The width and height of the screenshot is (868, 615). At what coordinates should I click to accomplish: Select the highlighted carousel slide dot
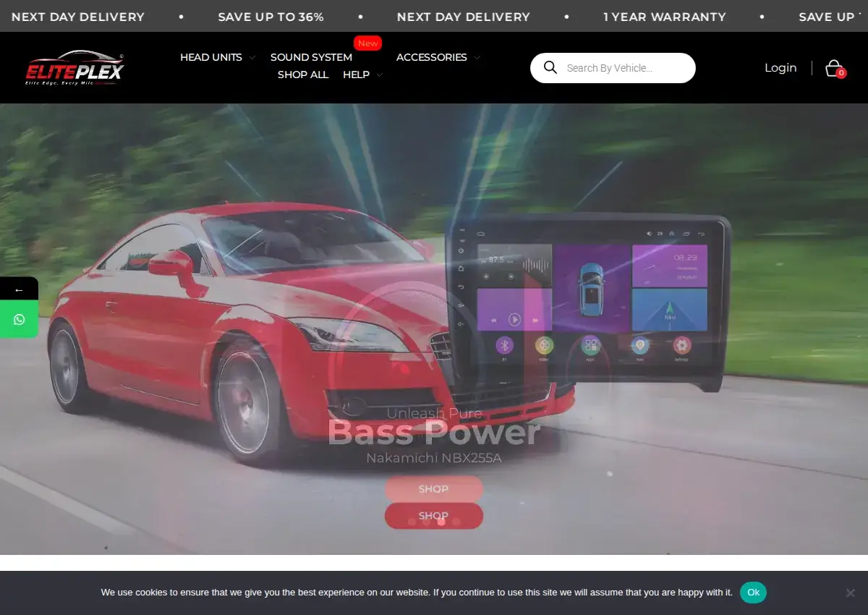441,521
